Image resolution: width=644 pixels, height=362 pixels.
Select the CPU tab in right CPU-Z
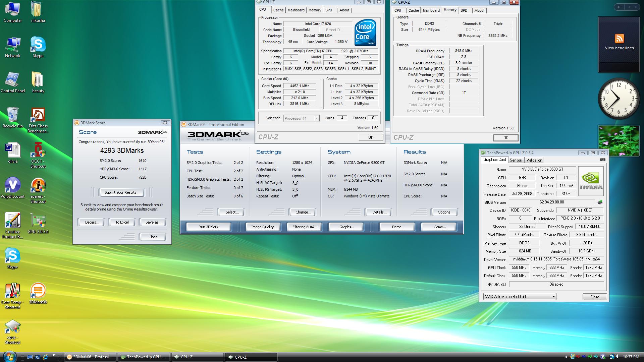398,10
